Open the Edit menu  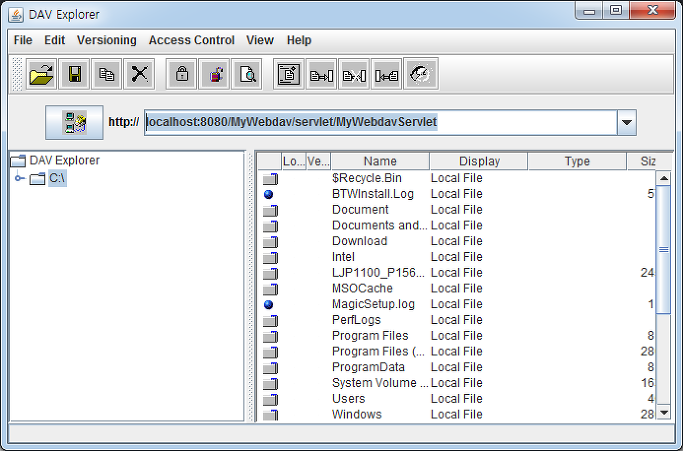(x=54, y=40)
